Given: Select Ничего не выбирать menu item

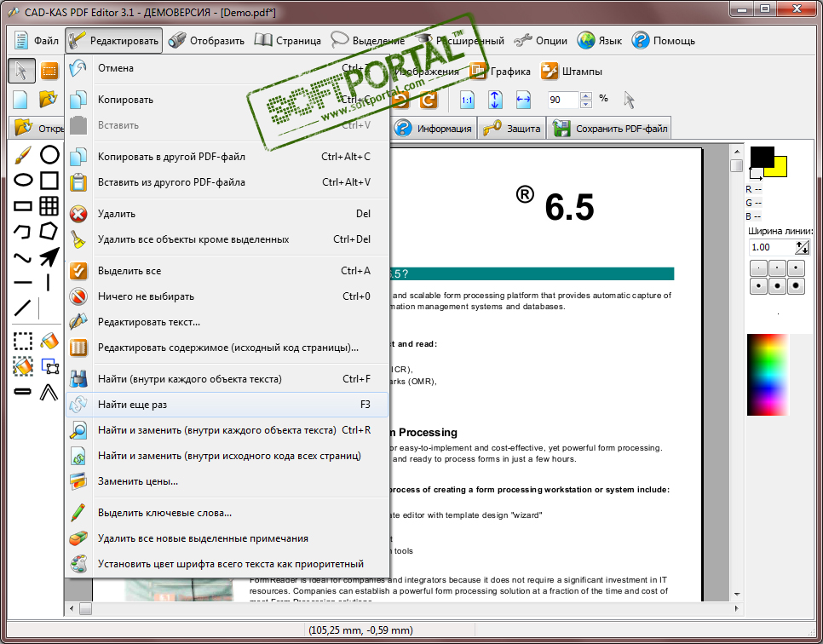Looking at the screenshot, I should coord(227,296).
